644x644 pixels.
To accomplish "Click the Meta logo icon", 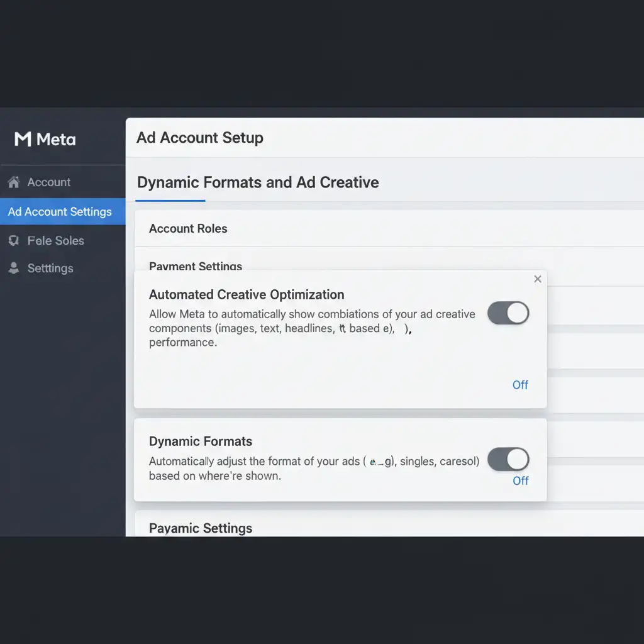I will (x=23, y=139).
